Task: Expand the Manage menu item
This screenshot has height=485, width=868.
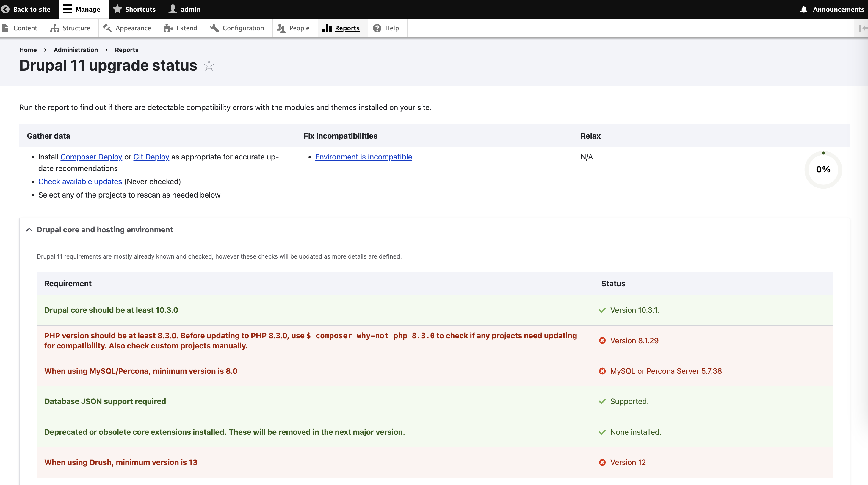Action: point(84,9)
